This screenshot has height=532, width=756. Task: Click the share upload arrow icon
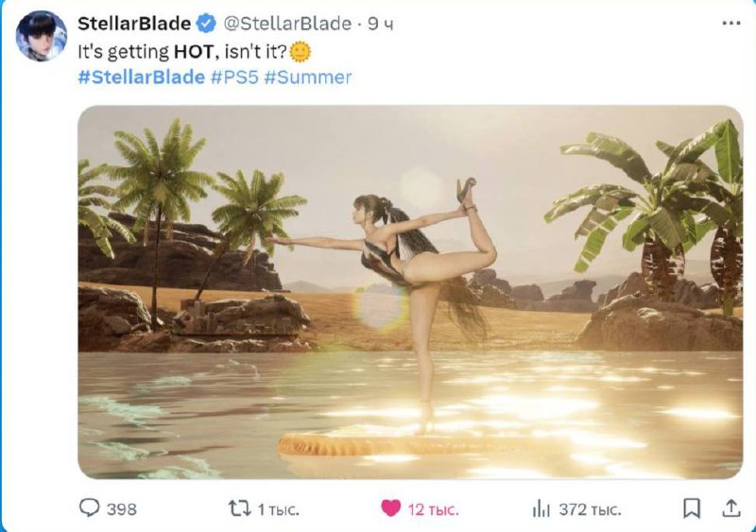pyautogui.click(x=731, y=508)
